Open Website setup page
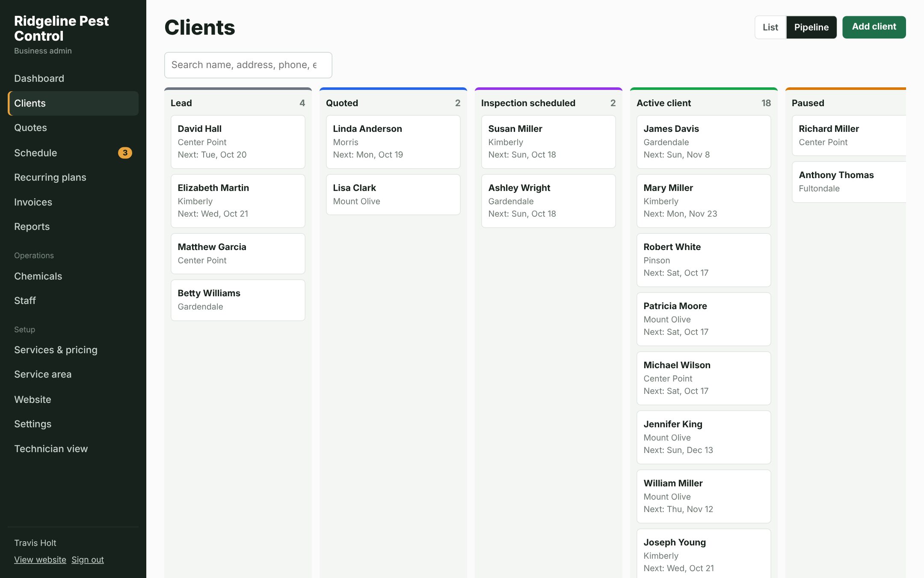Screen dimensions: 924x578 pos(73,399)
